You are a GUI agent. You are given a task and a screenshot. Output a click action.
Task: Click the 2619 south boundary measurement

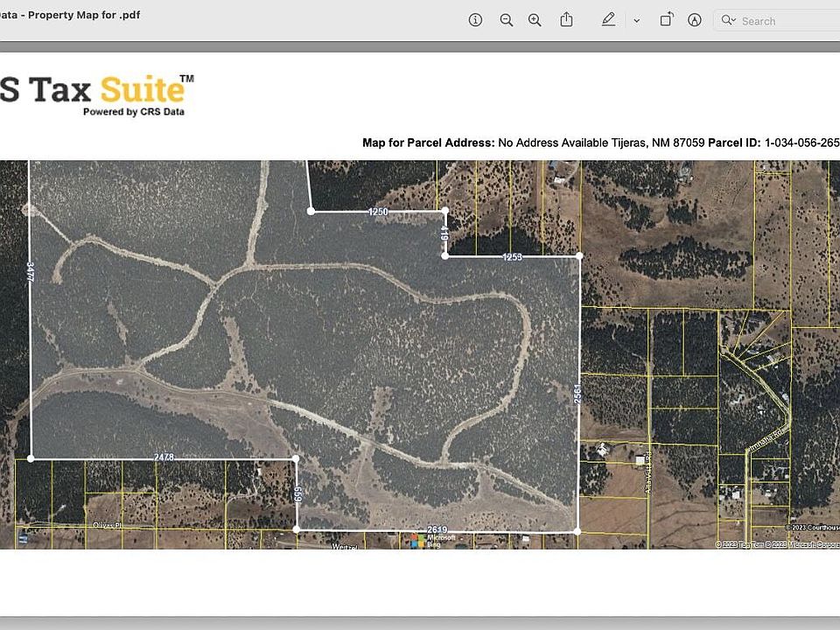pos(437,529)
